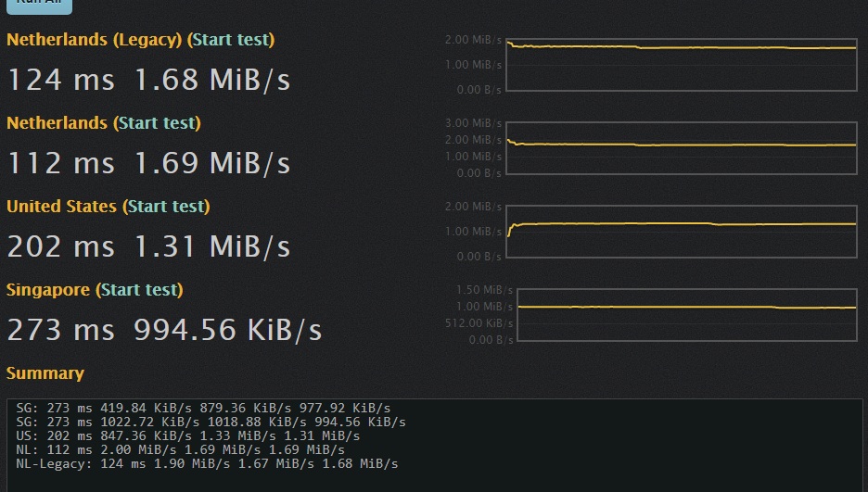
Task: Start the Netherlands (non-legacy) speed test
Action: click(157, 123)
